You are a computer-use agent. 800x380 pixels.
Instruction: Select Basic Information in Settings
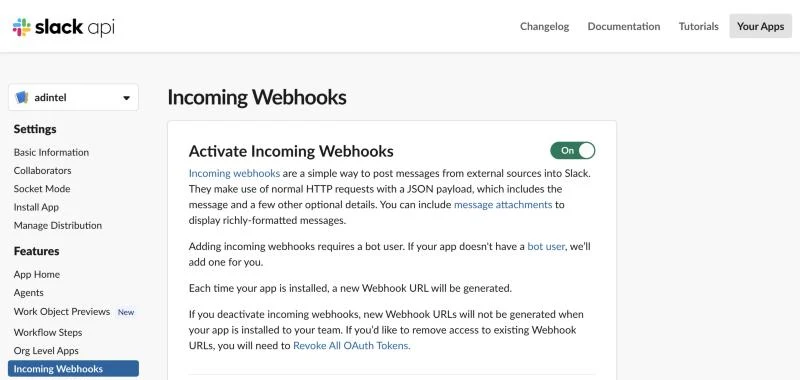pyautogui.click(x=51, y=152)
